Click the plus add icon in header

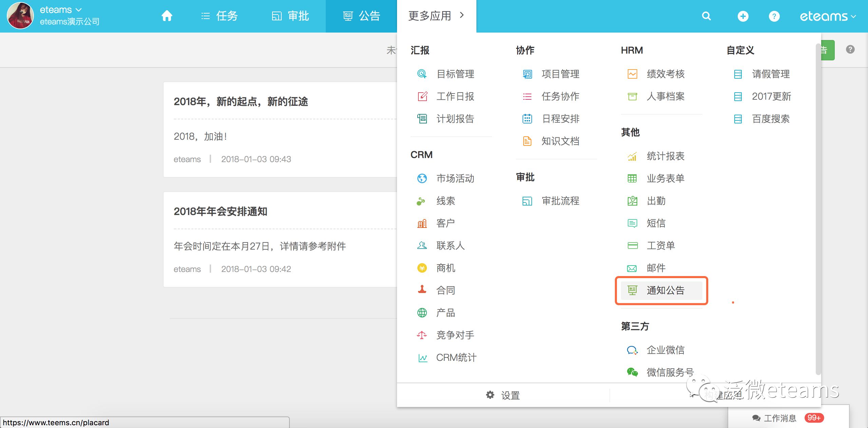[x=743, y=16]
